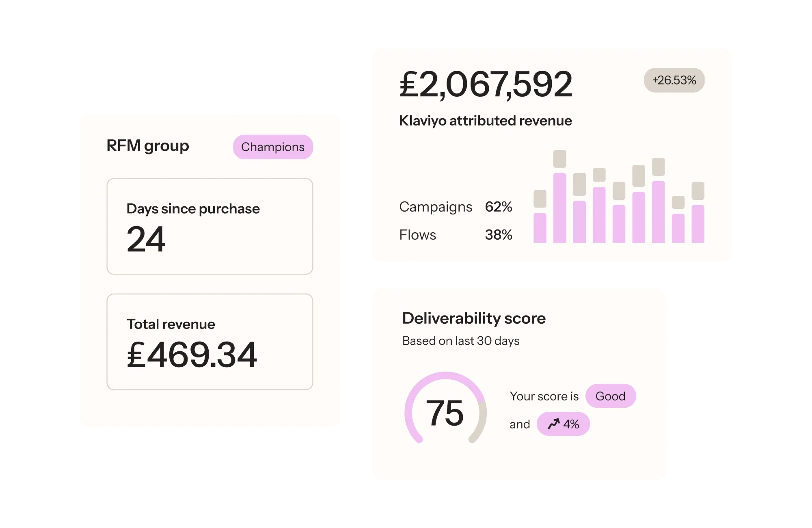Select the Days since purchase card title
Viewport: 812px width, 528px height.
coord(193,209)
